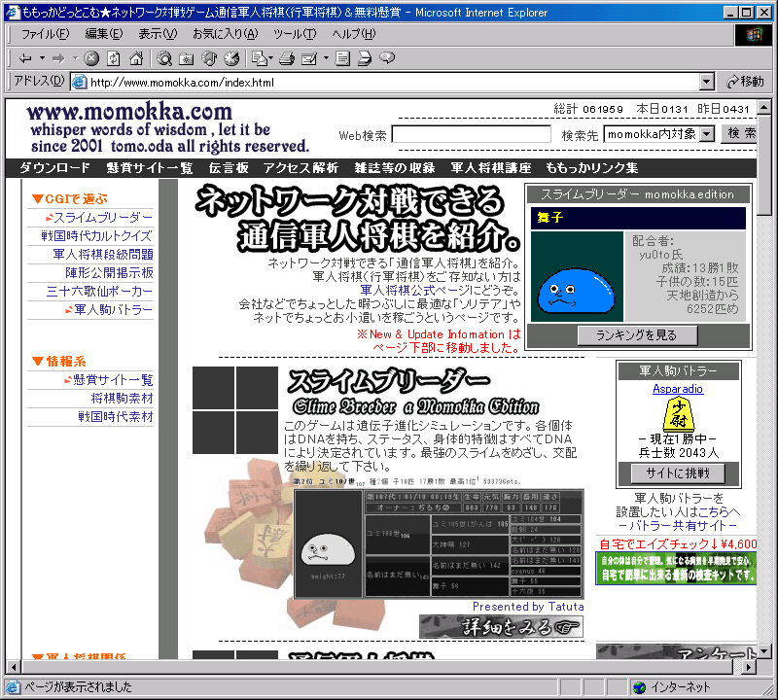This screenshot has height=700, width=778.
Task: Click the 移動 Go button
Action: click(x=745, y=82)
